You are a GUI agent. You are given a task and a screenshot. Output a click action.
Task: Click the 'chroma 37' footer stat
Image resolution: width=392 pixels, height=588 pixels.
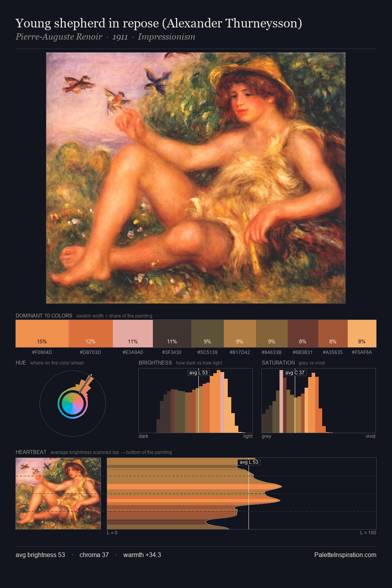(x=94, y=555)
